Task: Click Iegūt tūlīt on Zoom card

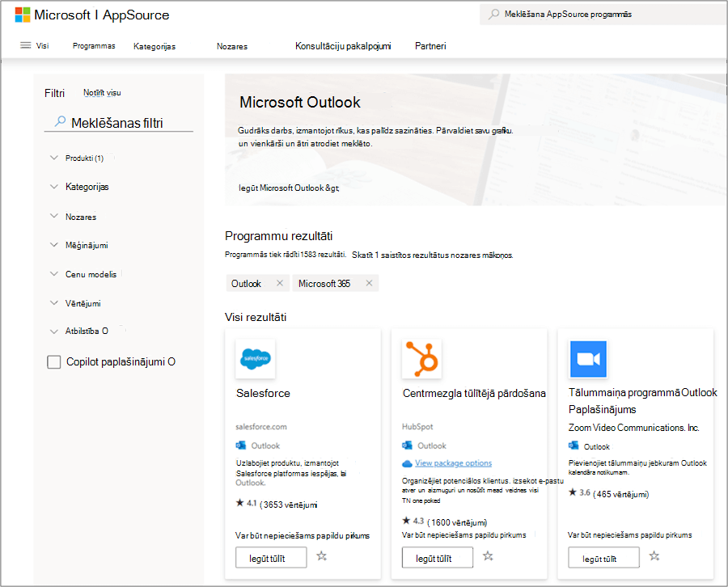Action: point(603,557)
